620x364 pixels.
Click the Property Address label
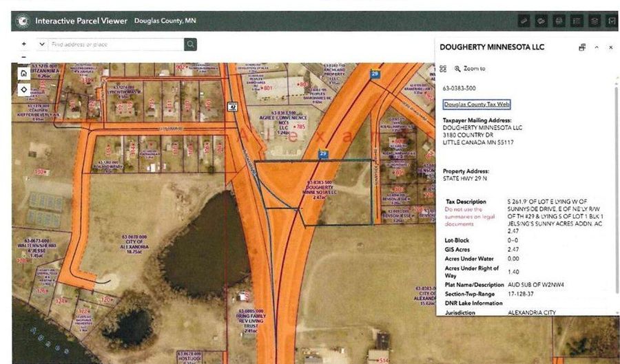click(466, 171)
